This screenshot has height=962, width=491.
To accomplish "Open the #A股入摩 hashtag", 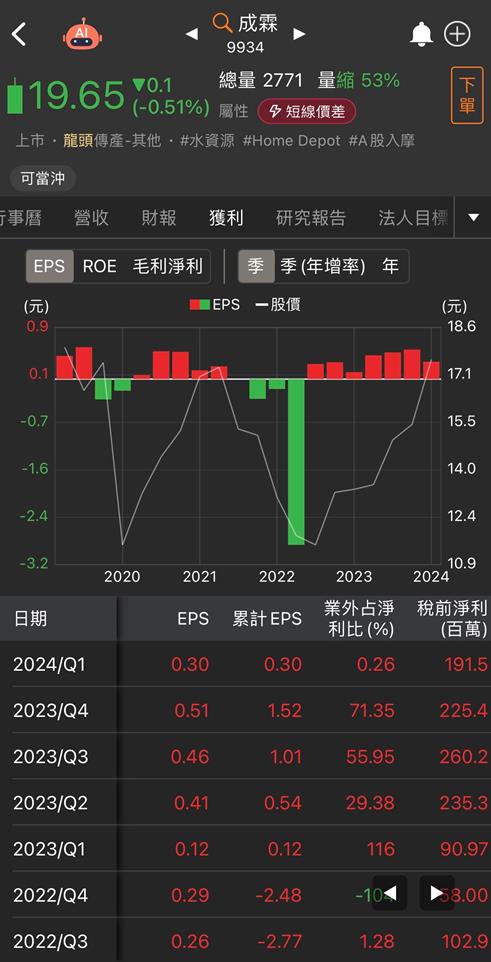I will click(x=382, y=141).
